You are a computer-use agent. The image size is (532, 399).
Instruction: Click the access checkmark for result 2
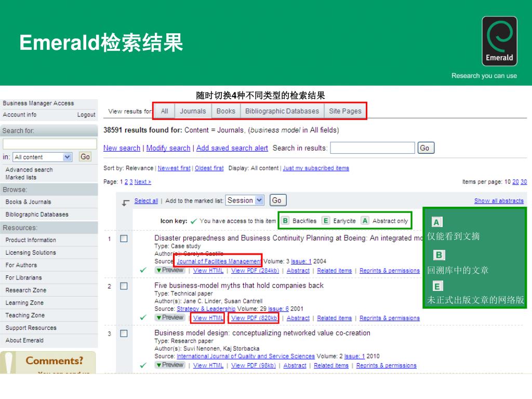click(143, 317)
